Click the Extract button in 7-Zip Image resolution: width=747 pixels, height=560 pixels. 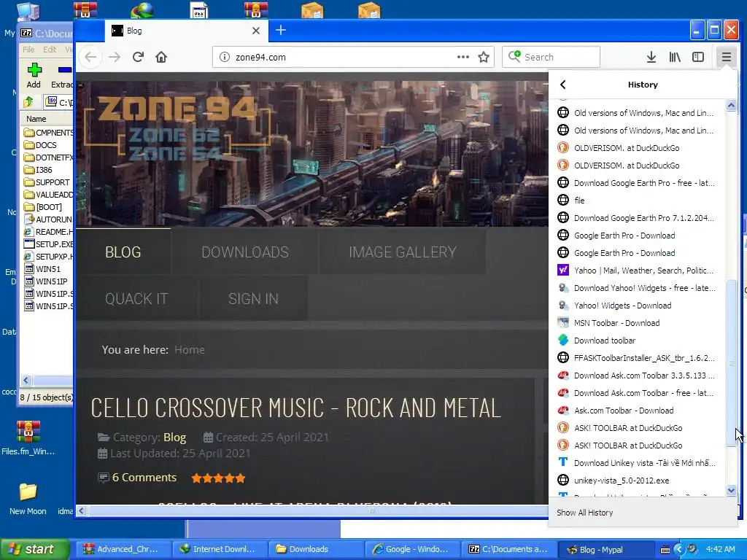pos(61,76)
